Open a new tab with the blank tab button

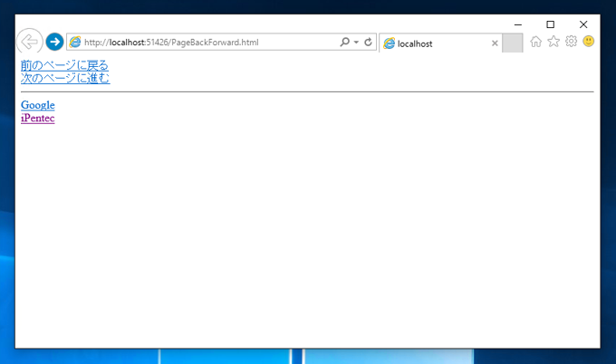coord(513,43)
